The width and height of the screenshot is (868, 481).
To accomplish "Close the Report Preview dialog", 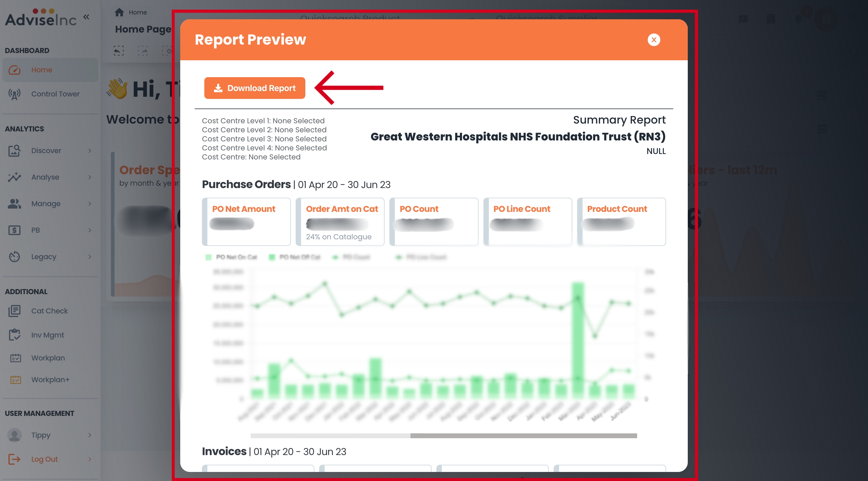I will pyautogui.click(x=653, y=40).
